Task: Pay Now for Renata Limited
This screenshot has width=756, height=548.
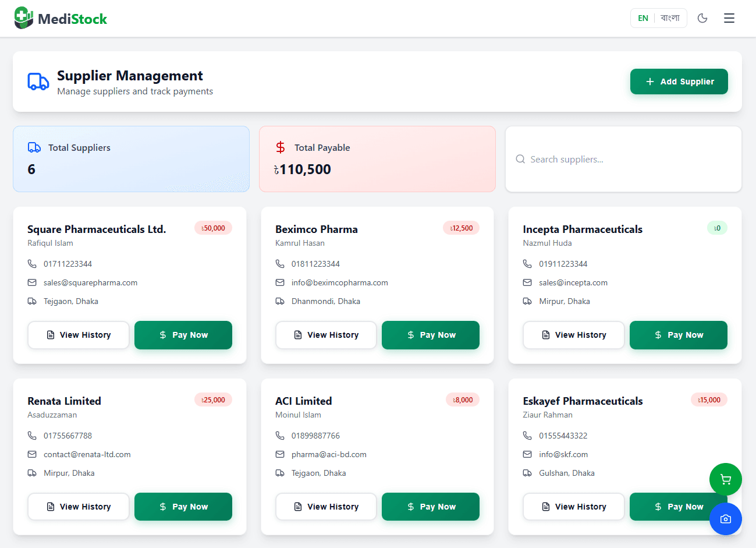Action: [183, 507]
